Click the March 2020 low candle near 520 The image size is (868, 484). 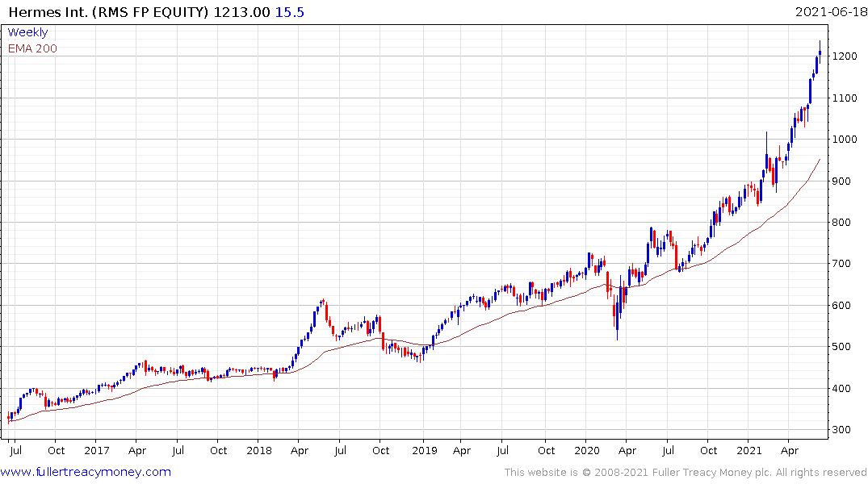tap(617, 316)
